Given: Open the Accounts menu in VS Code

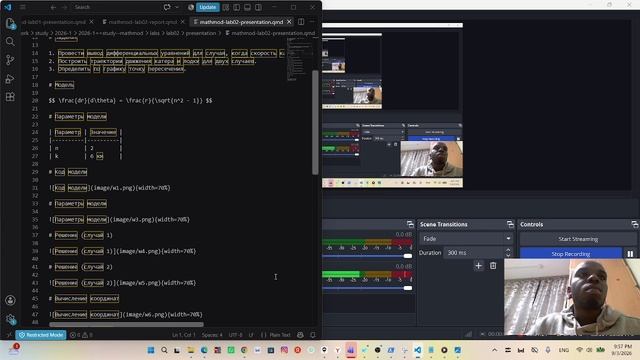Looking at the screenshot, I should [x=10, y=300].
